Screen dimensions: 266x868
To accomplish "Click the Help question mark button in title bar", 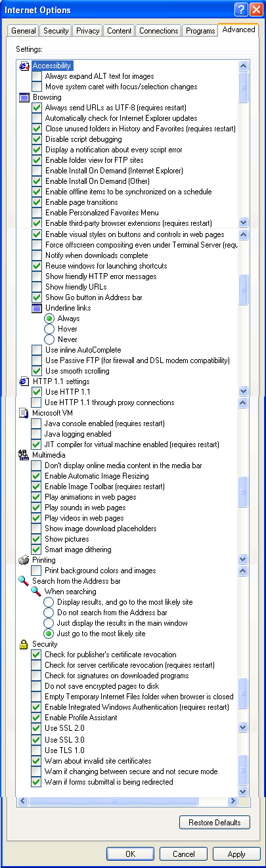I will pyautogui.click(x=241, y=9).
